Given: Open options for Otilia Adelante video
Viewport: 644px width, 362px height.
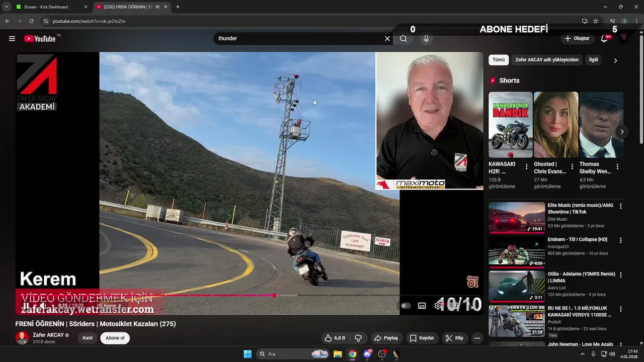Looking at the screenshot, I should [x=621, y=275].
